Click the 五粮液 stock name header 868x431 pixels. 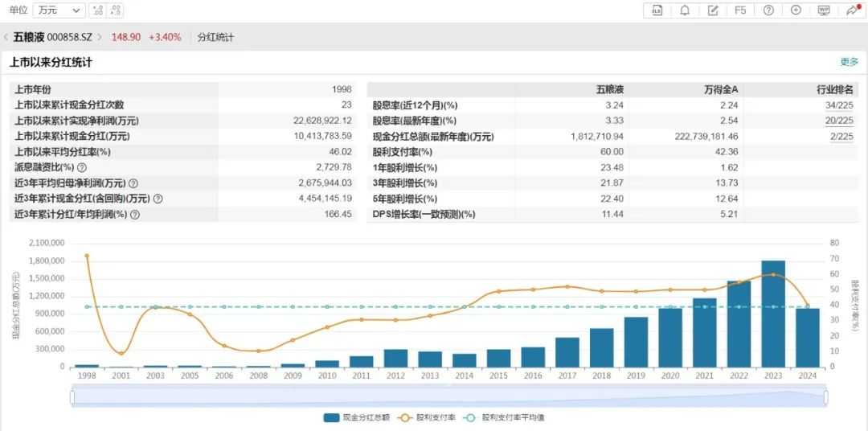click(x=29, y=38)
